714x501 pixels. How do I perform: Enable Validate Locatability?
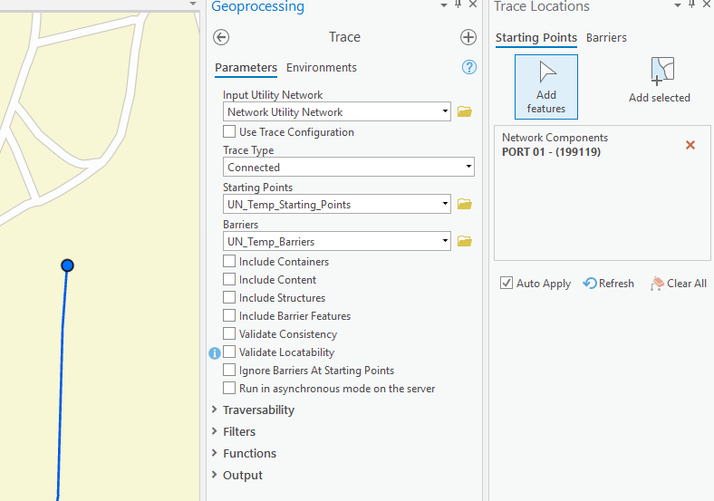pos(229,352)
